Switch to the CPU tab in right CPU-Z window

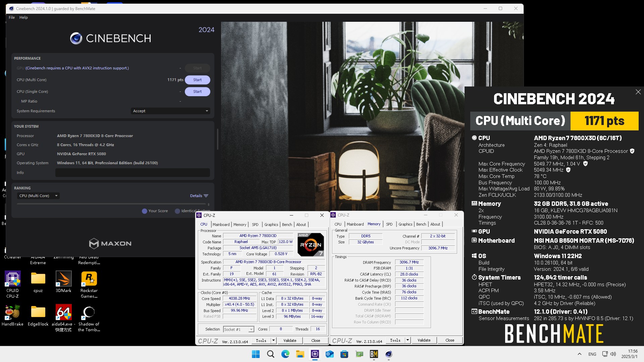point(338,224)
